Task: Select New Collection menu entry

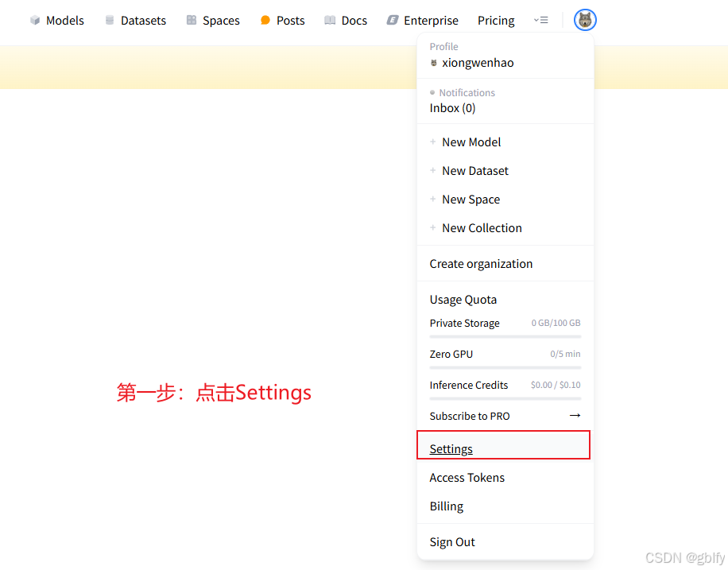Action: (x=482, y=228)
